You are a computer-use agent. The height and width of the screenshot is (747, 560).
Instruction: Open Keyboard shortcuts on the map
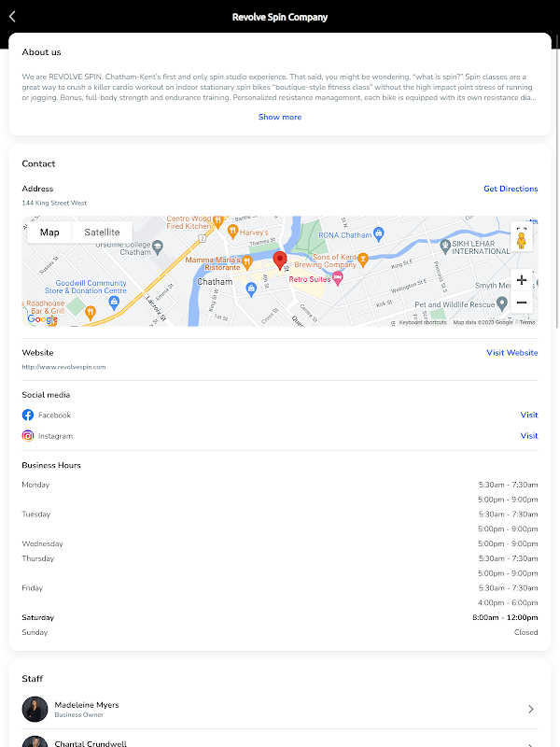(423, 322)
